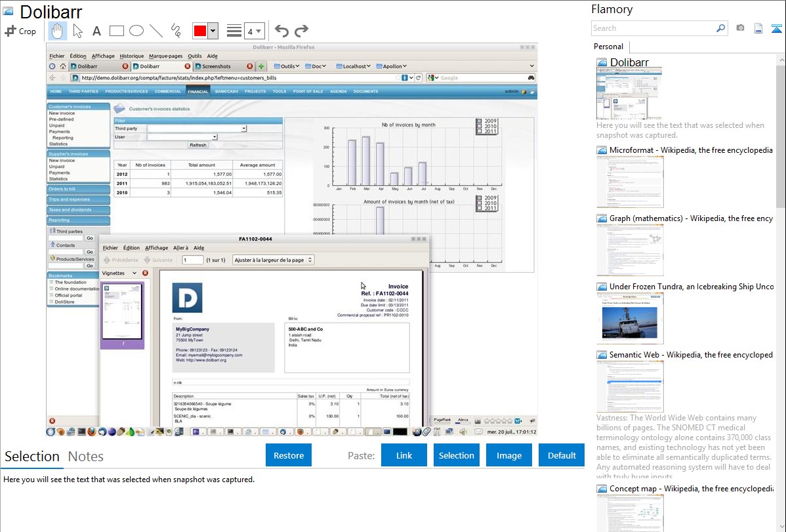786x532 pixels.
Task: Click the search magnifier icon
Action: coord(720,28)
